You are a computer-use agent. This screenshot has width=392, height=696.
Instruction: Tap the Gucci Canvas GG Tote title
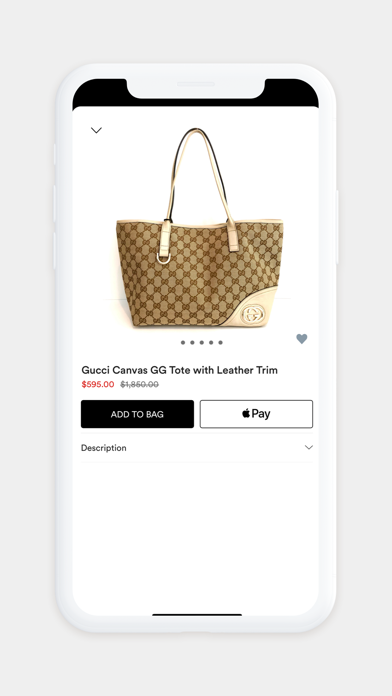pos(179,370)
